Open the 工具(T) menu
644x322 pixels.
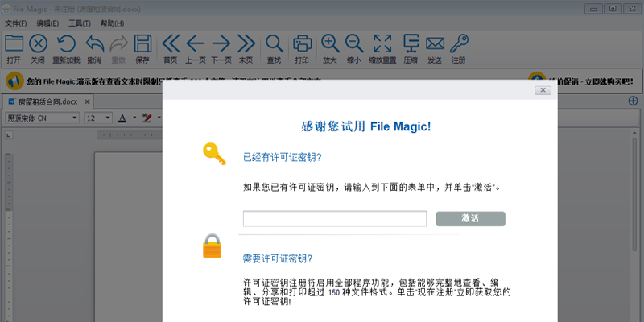(79, 23)
